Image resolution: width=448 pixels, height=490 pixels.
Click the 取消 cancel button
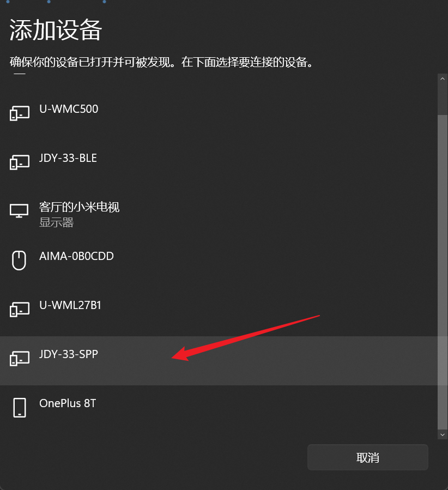pyautogui.click(x=368, y=457)
